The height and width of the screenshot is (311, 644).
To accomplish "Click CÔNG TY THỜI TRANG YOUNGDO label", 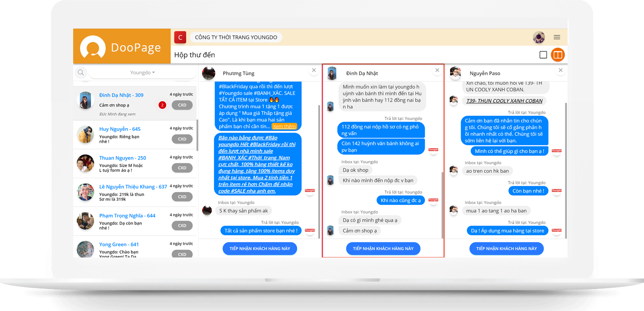I will pyautogui.click(x=236, y=38).
